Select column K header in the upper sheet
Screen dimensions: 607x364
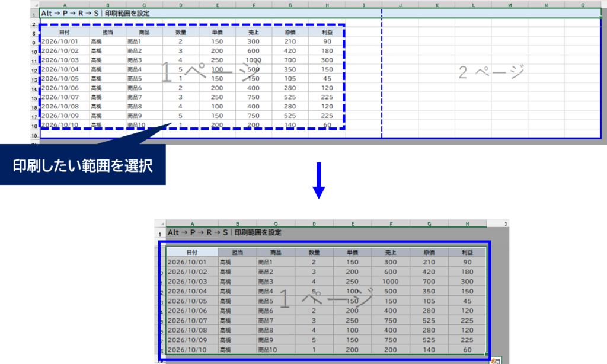point(437,5)
